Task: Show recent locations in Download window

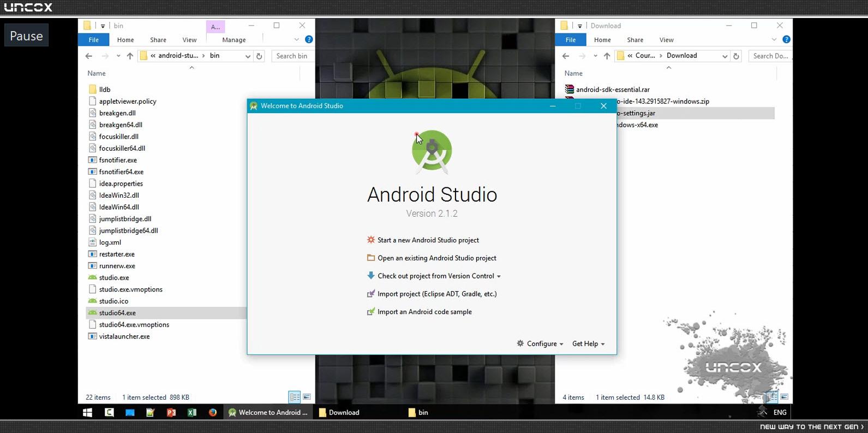Action: click(595, 56)
